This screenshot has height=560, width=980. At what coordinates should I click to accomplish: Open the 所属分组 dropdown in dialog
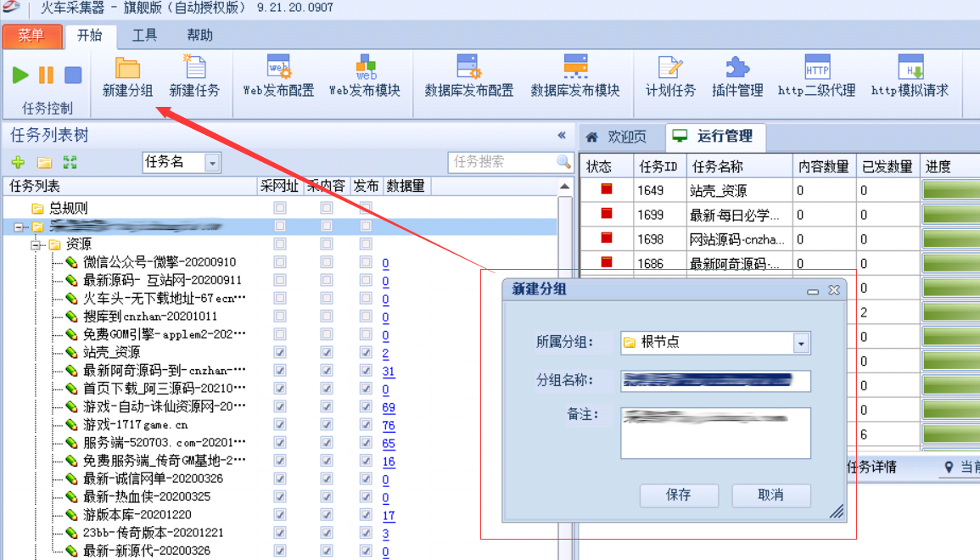(x=801, y=343)
